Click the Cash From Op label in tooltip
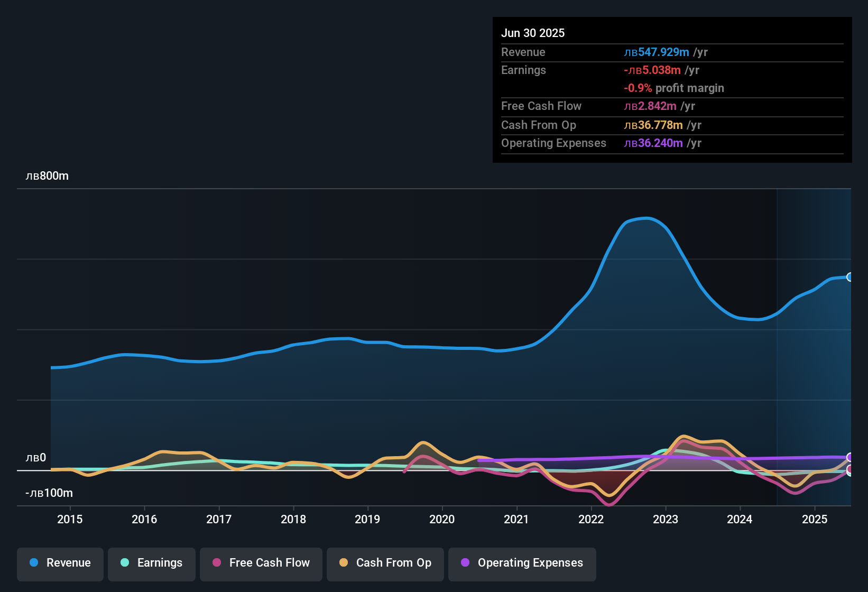The image size is (868, 592). 539,125
